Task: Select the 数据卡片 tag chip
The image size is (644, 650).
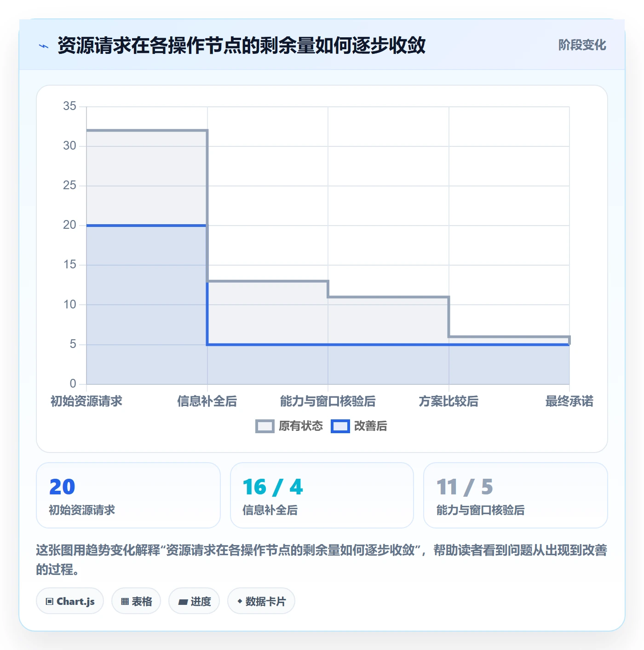Action: tap(261, 601)
